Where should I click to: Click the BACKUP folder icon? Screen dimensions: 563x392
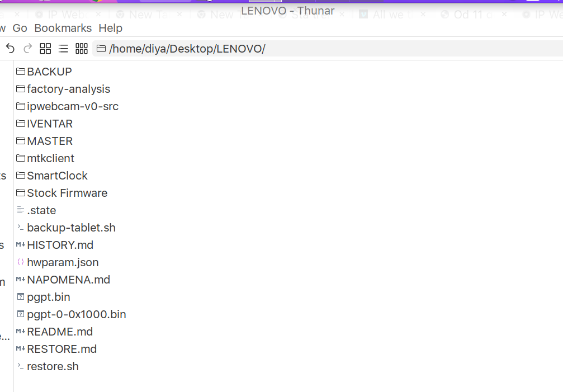pos(21,72)
